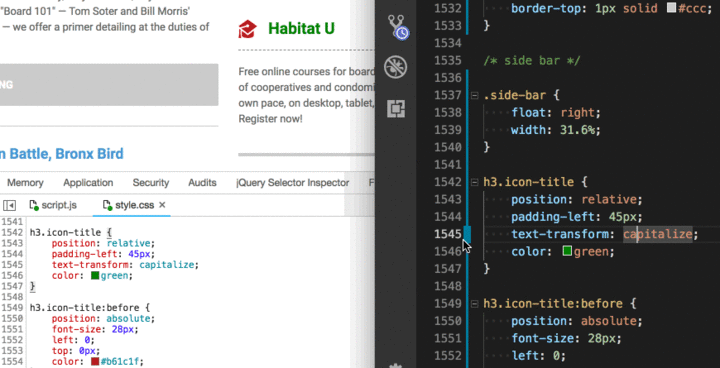Open the Source Control activity bar icon
720x368 pixels.
click(397, 26)
